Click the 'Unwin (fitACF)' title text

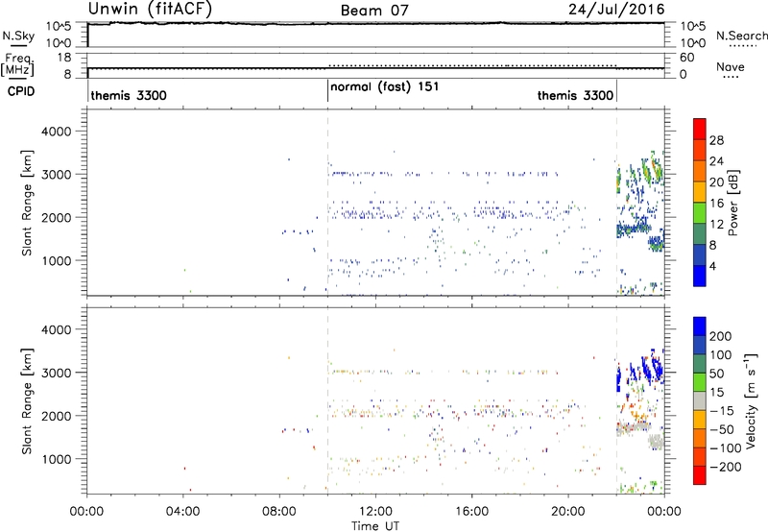150,9
